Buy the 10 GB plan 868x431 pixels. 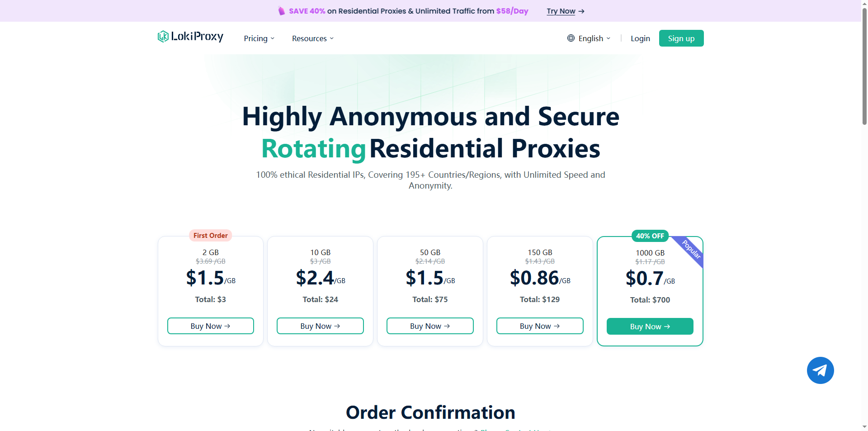[320, 326]
